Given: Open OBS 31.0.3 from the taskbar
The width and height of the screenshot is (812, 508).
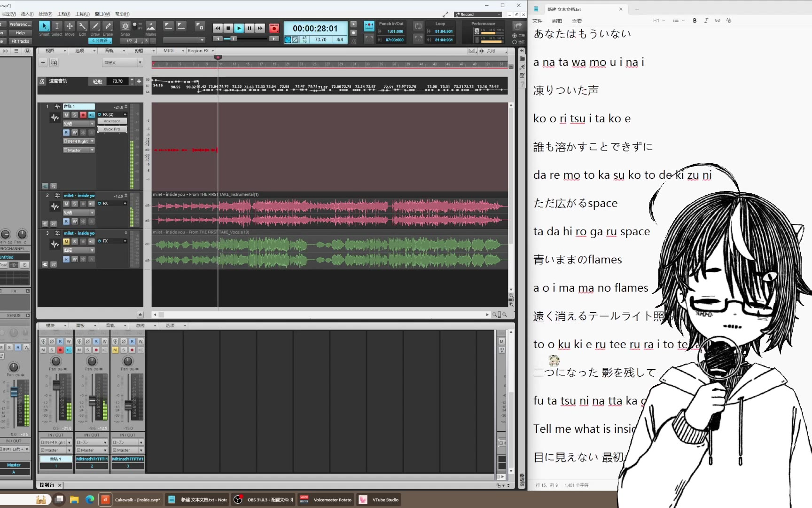Looking at the screenshot, I should click(264, 500).
